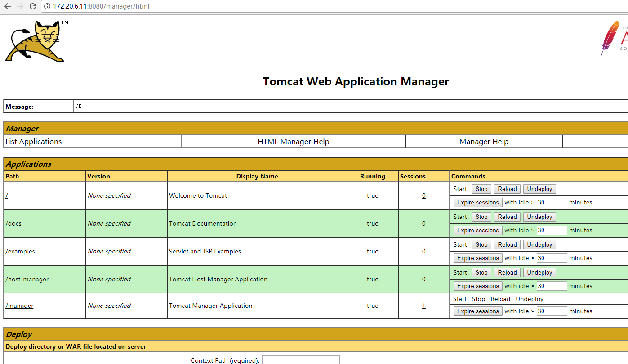
Task: Undeploy the Servlet and JSP Examples app
Action: [x=539, y=245]
